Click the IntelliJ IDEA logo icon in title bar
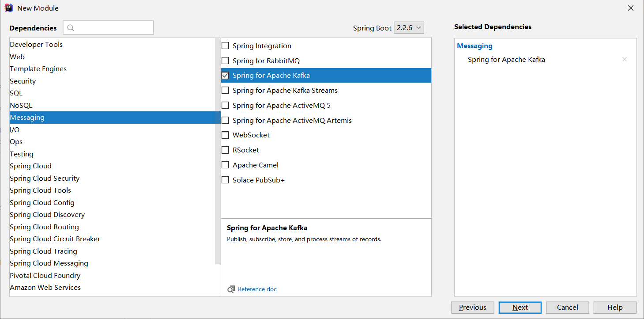Screen dimensions: 644x319 point(9,8)
